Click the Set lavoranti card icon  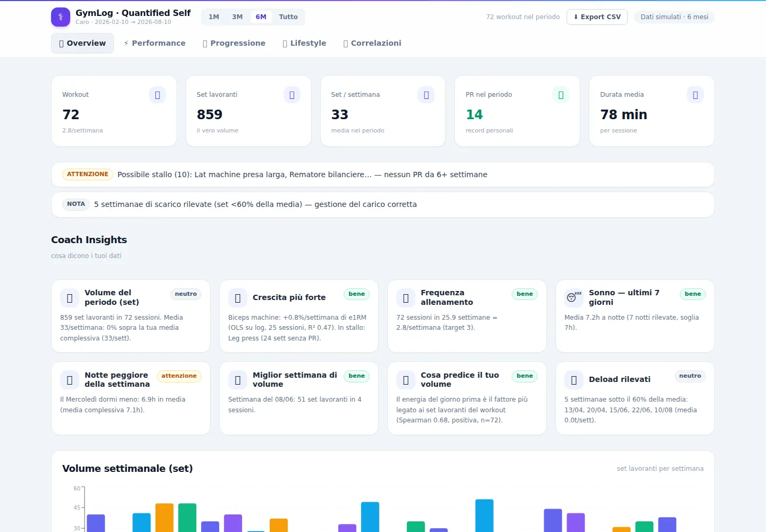click(292, 95)
